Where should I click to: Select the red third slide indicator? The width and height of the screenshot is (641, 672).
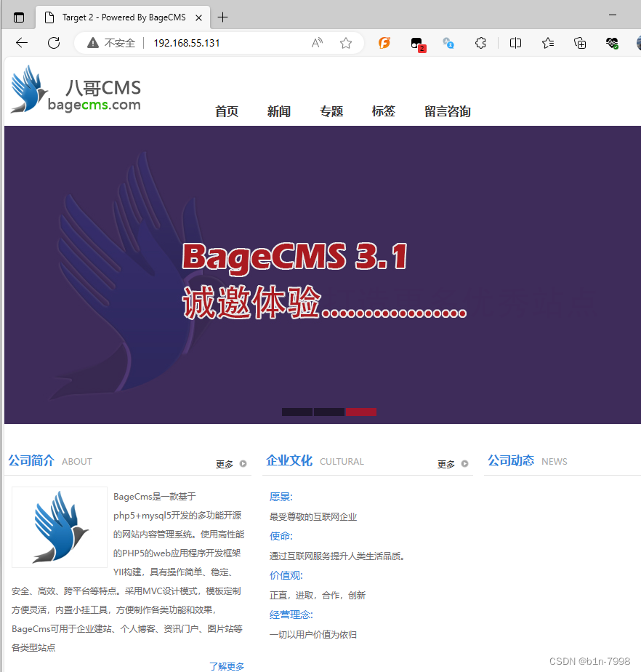pyautogui.click(x=361, y=412)
